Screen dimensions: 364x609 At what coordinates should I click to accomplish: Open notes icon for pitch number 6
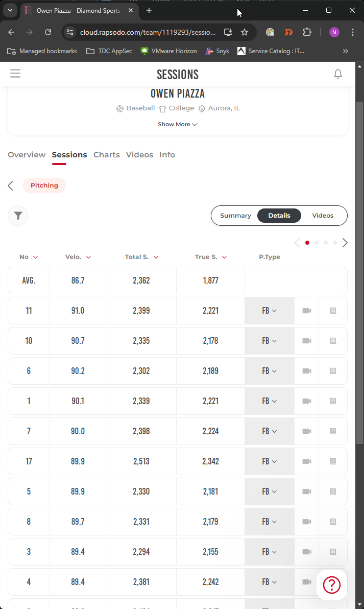pyautogui.click(x=333, y=371)
